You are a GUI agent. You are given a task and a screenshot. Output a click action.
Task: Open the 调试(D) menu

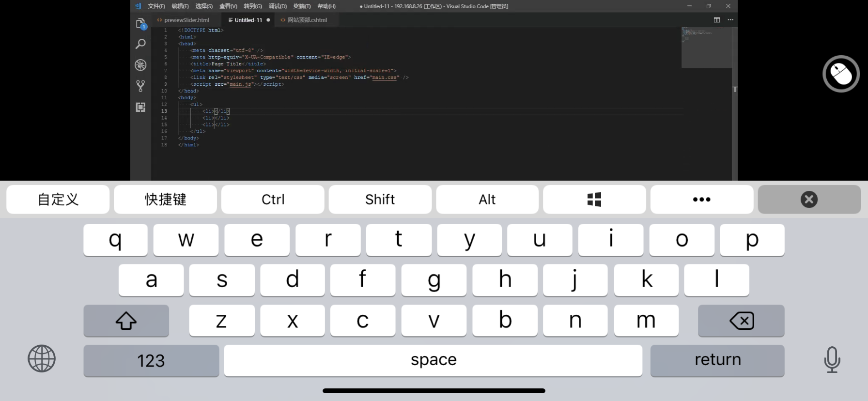click(x=278, y=6)
